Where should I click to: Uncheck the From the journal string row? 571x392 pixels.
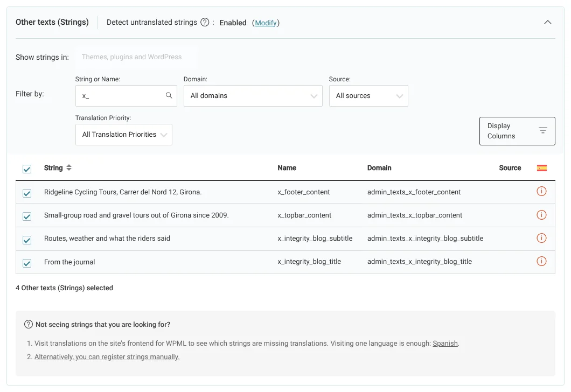pyautogui.click(x=27, y=263)
